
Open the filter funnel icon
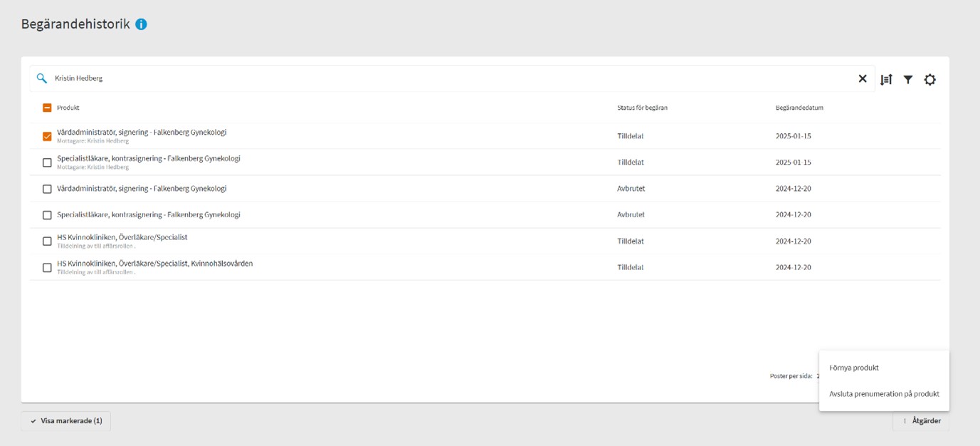[908, 80]
